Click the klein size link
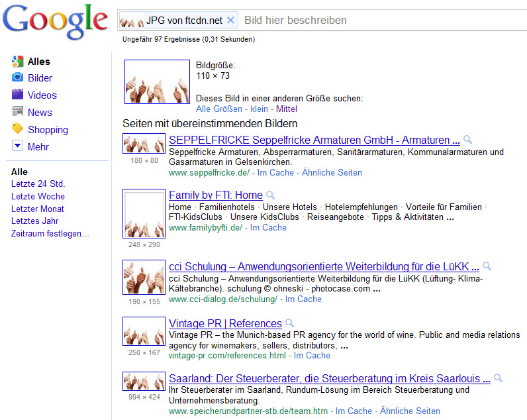The image size is (527, 420). point(259,109)
